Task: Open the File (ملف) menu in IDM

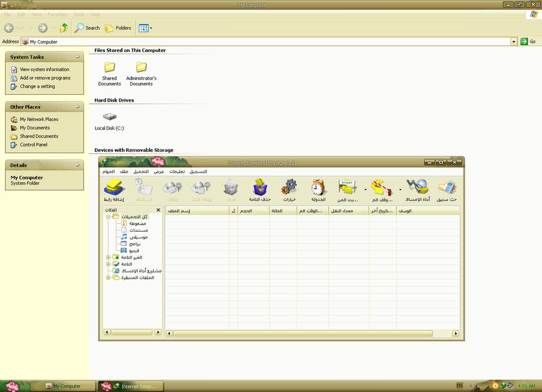Action: click(x=124, y=171)
